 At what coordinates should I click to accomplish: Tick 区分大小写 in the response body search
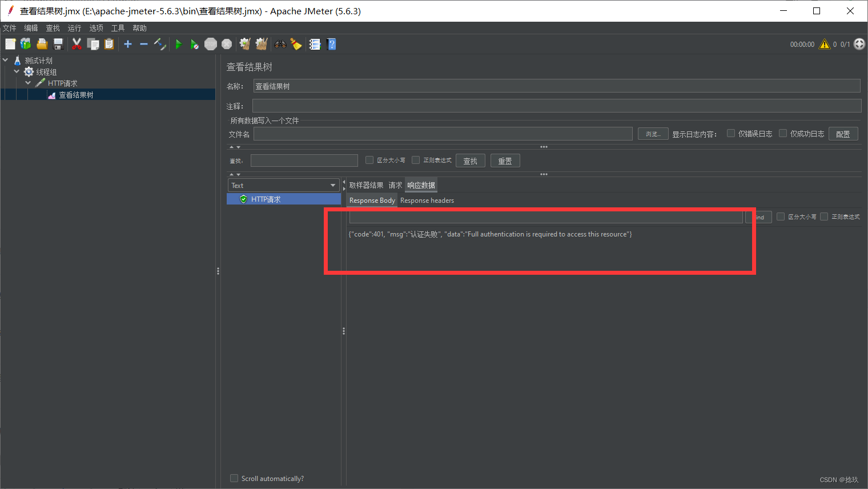click(x=781, y=217)
